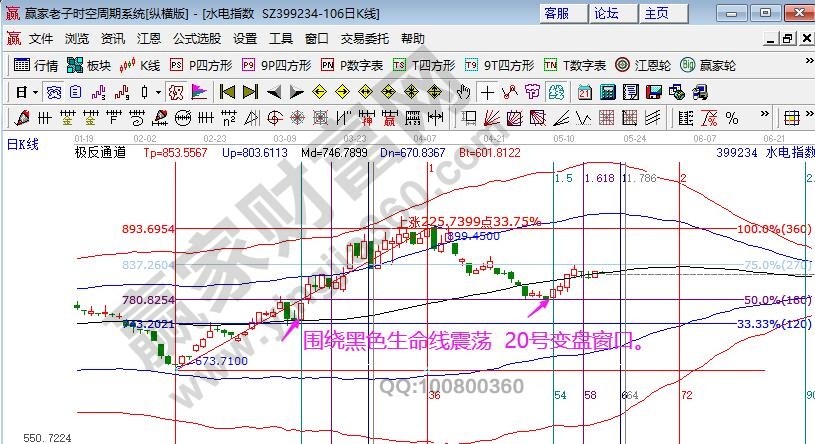The width and height of the screenshot is (815, 444).
Task: Toggle the crosshair cursor mode
Action: (x=487, y=92)
